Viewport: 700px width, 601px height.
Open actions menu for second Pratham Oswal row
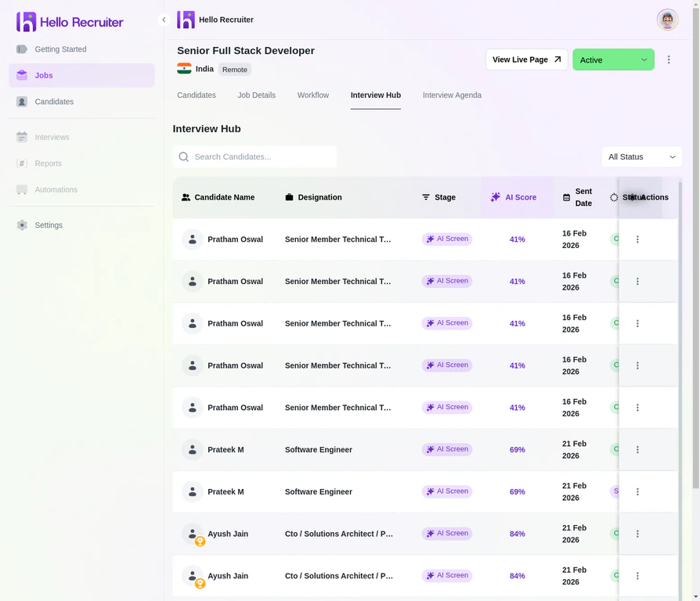click(637, 281)
